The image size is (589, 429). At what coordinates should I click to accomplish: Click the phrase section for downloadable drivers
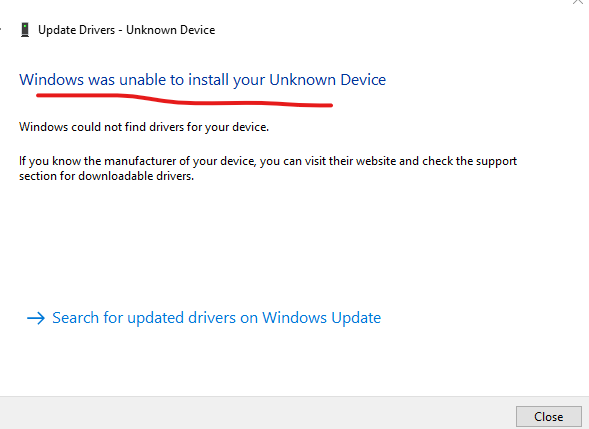point(106,176)
